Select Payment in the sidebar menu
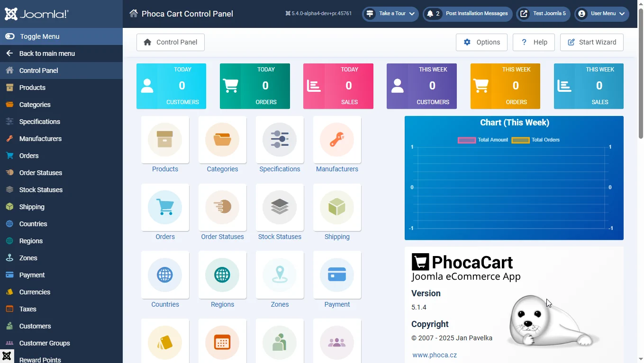The image size is (644, 363). [61, 275]
